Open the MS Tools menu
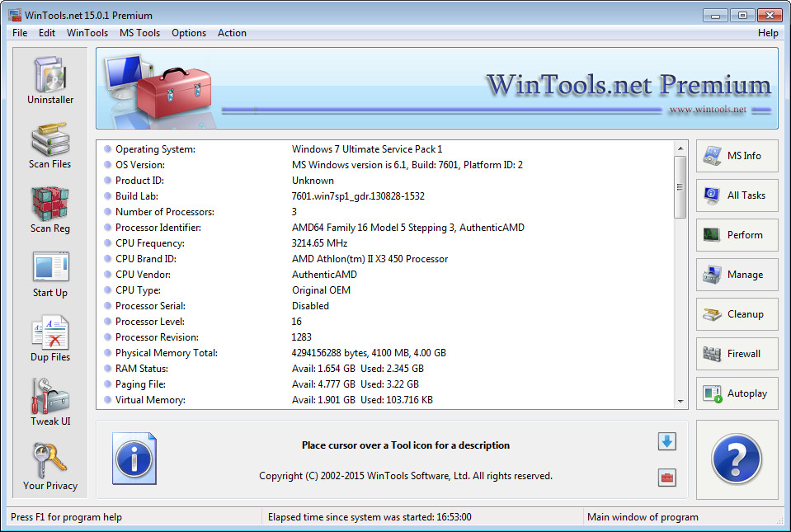The height and width of the screenshot is (532, 791). click(139, 33)
